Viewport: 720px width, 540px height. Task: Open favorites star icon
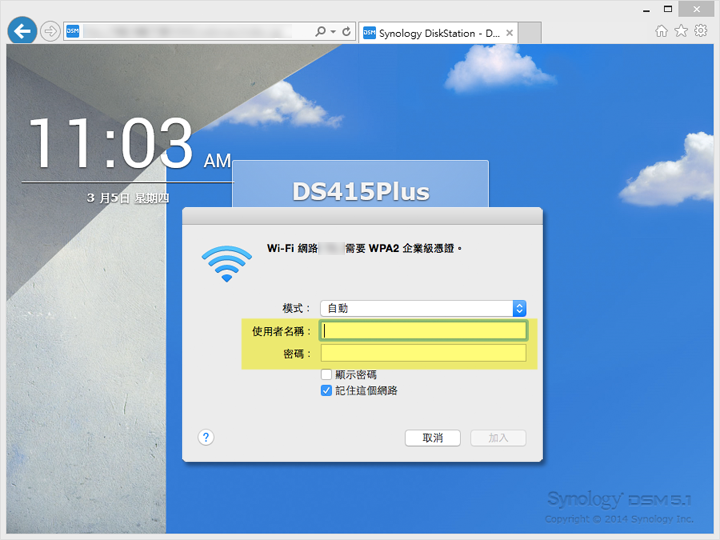(x=681, y=31)
